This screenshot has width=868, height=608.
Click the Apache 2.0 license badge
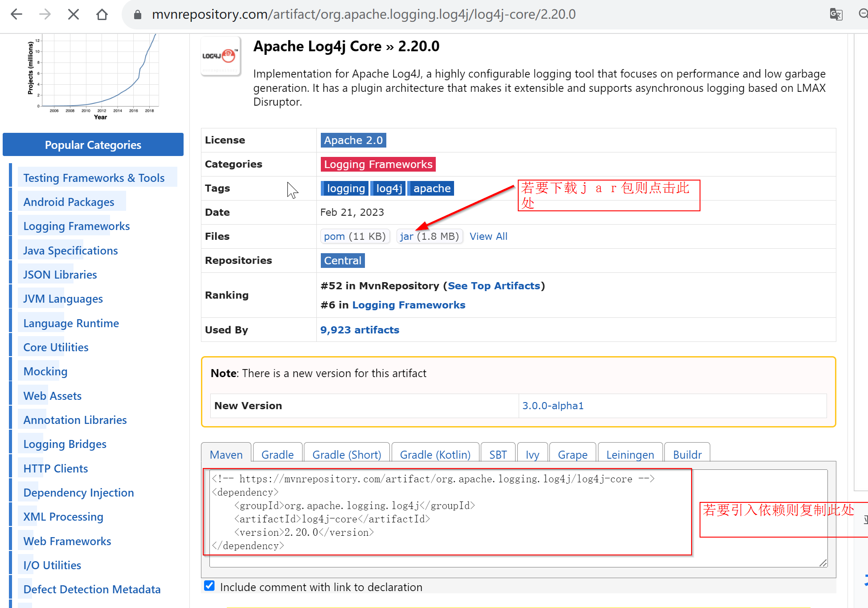[353, 140]
